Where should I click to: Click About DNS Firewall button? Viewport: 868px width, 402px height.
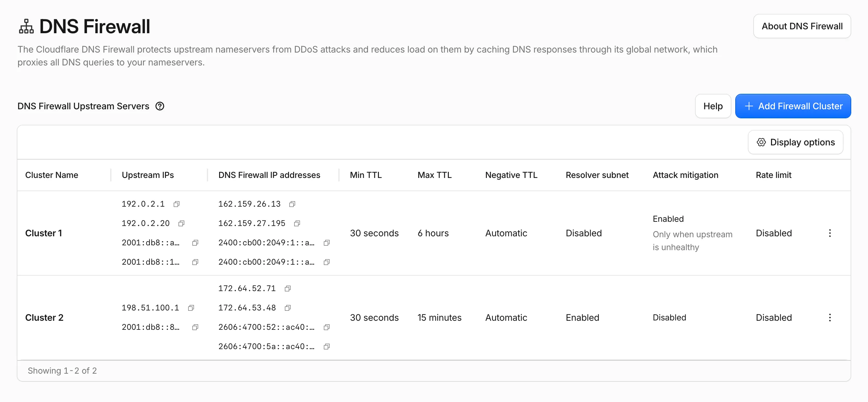(802, 26)
